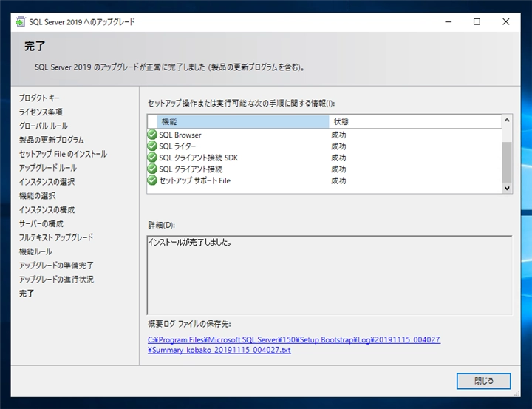The image size is (532, 409).
Task: Close the window with the X button
Action: tap(505, 21)
